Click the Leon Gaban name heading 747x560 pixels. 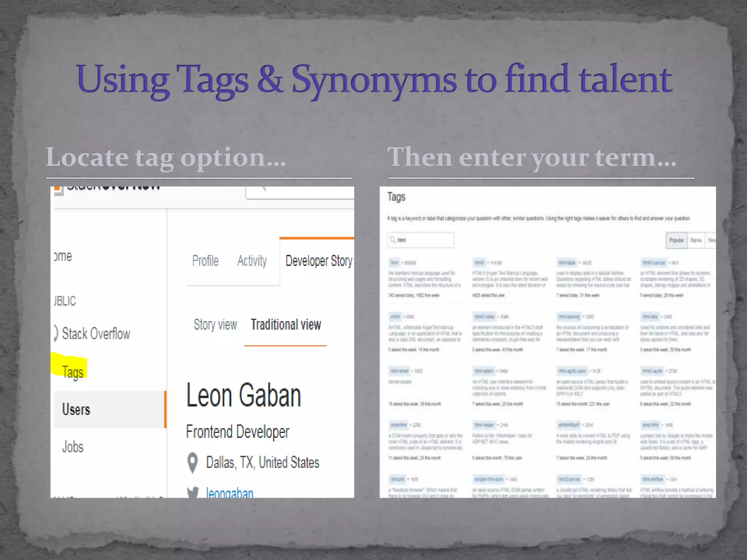[x=244, y=395]
